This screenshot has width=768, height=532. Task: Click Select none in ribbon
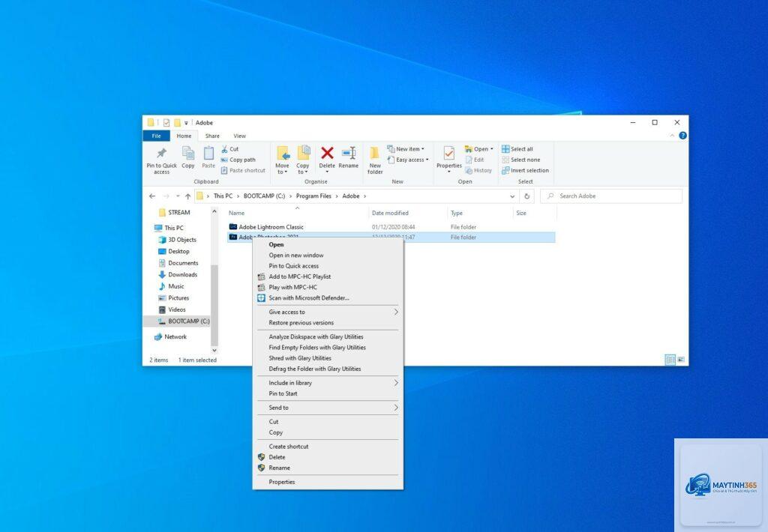pyautogui.click(x=521, y=160)
